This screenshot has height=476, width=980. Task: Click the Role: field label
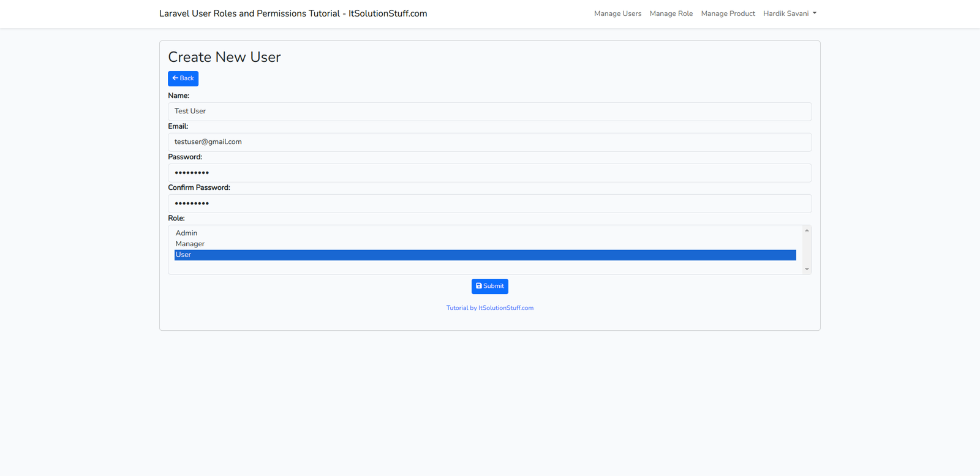point(176,218)
